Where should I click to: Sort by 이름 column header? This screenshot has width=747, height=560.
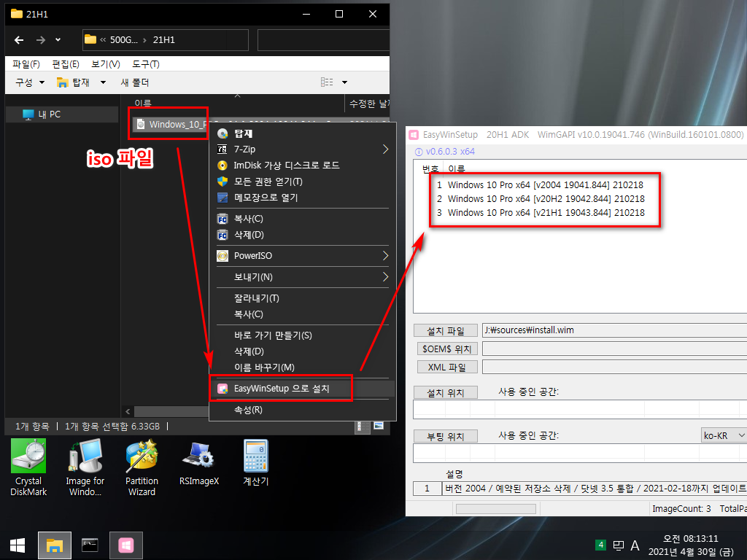click(x=143, y=103)
